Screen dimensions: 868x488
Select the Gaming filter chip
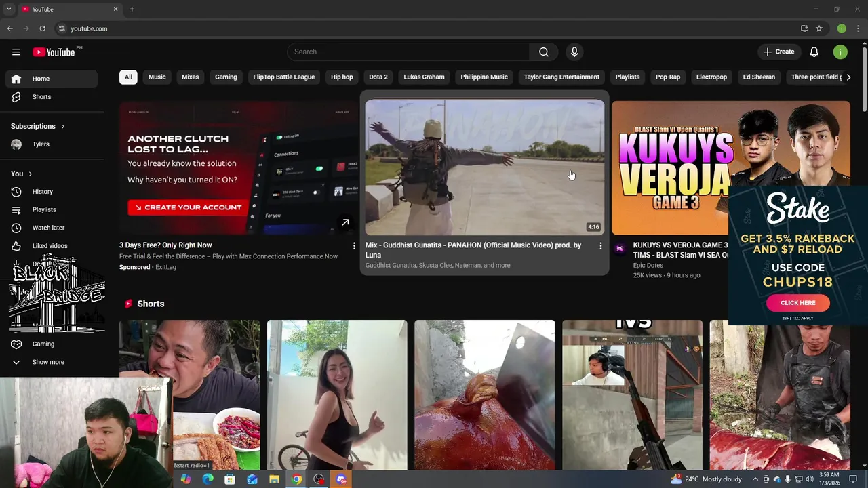(x=226, y=77)
